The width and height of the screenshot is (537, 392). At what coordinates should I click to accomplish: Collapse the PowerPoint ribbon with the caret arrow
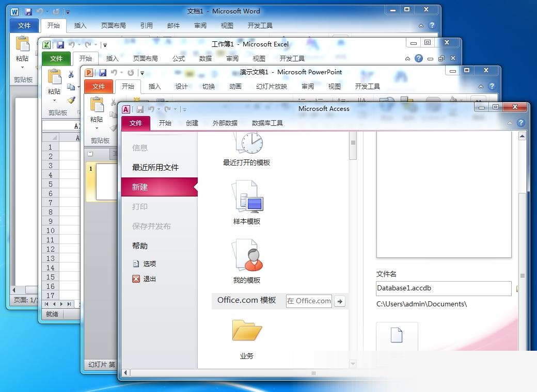click(481, 87)
